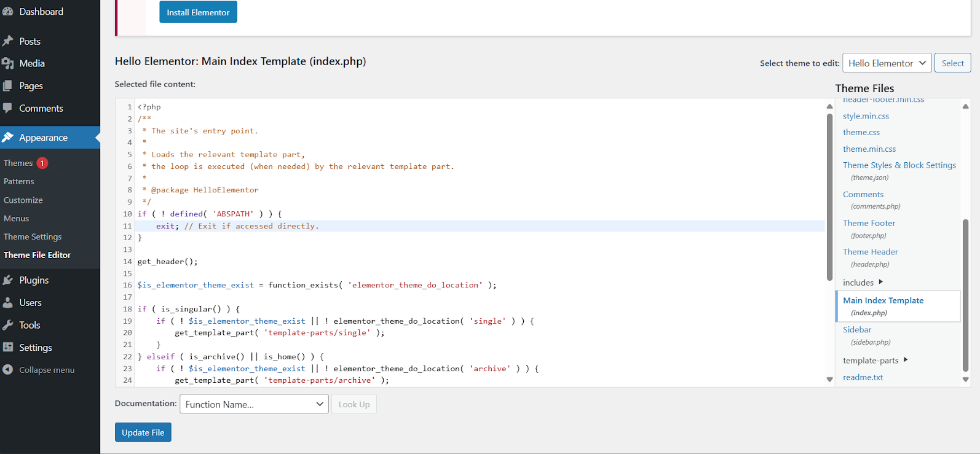The width and height of the screenshot is (980, 454).
Task: Open the Hello Elementor theme dropdown
Action: (x=887, y=63)
